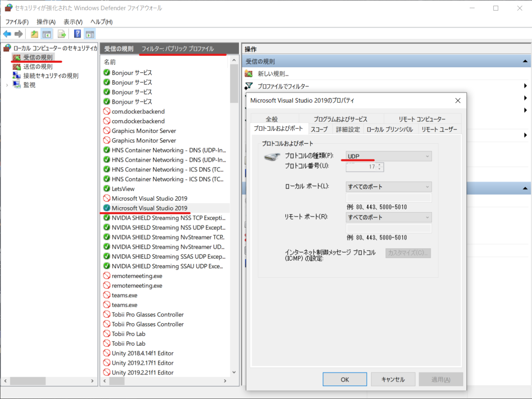The image size is (532, 399).
Task: Click the gray Forward arrow in the toolbar
Action: click(18, 34)
